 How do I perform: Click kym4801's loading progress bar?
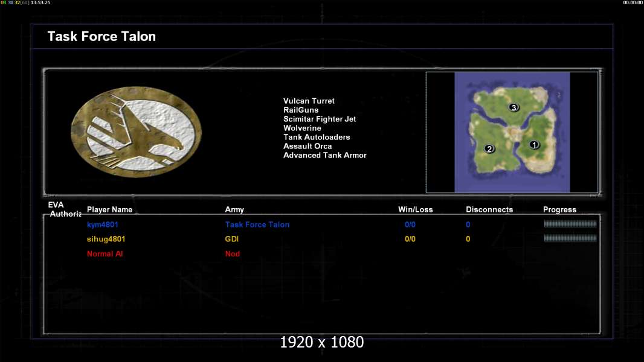570,224
